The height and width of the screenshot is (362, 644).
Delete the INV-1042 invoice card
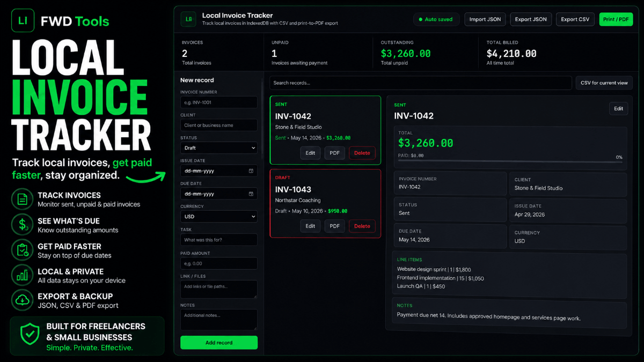pos(362,153)
